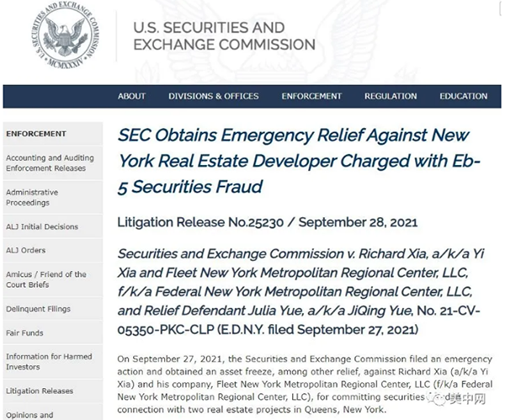
Task: Open the REGULATION menu
Action: [x=391, y=96]
